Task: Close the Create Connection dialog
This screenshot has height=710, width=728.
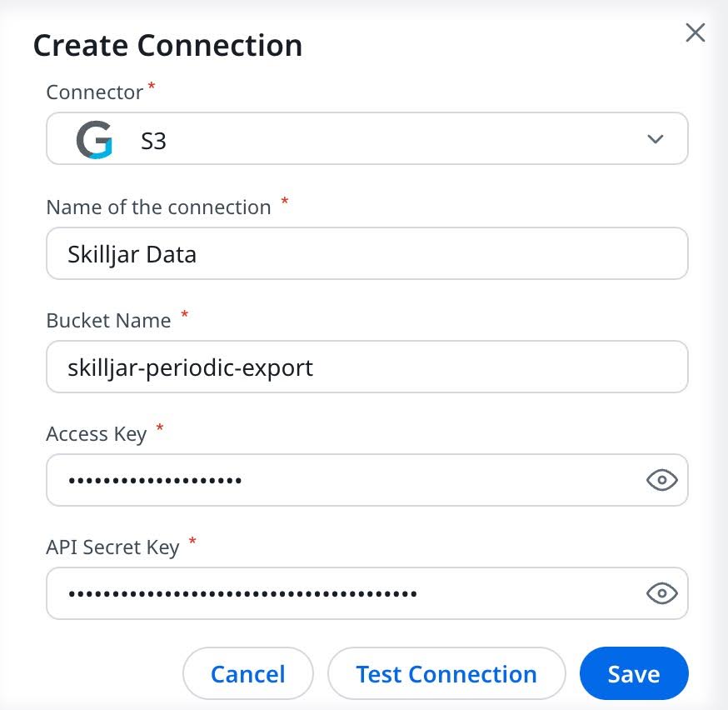Action: 696,32
